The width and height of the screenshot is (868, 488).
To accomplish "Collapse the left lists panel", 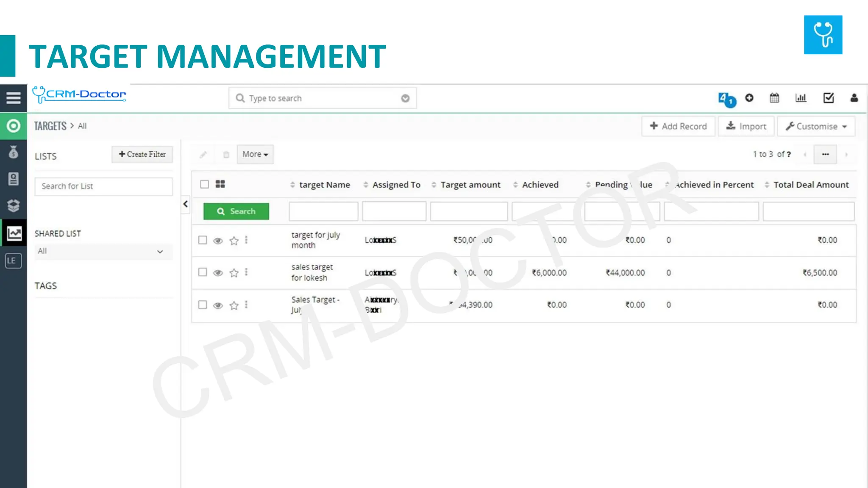I will (x=185, y=204).
